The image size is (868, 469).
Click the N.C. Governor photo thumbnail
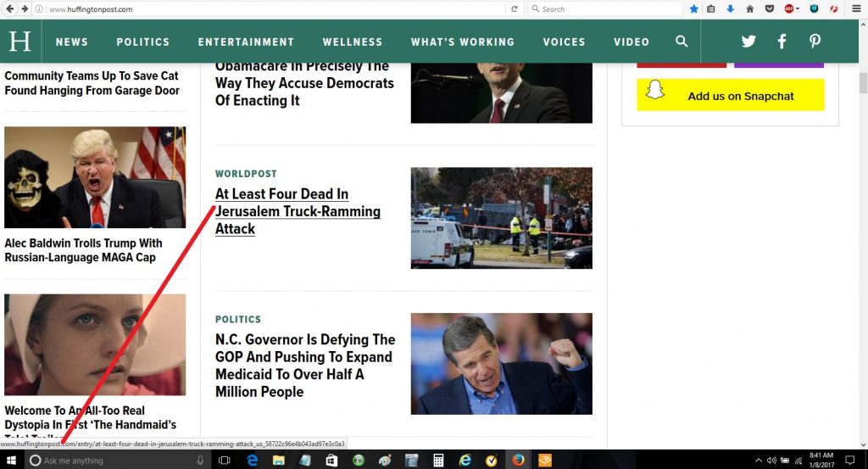(502, 364)
